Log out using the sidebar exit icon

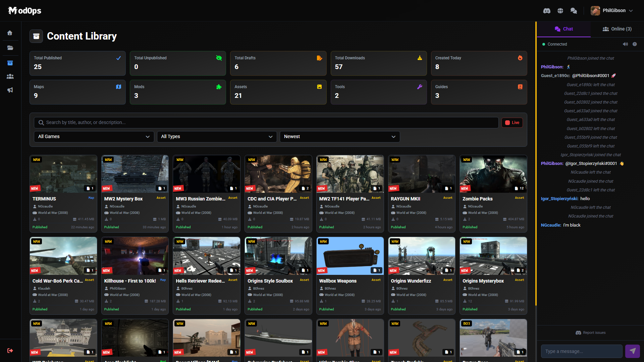[x=10, y=351]
